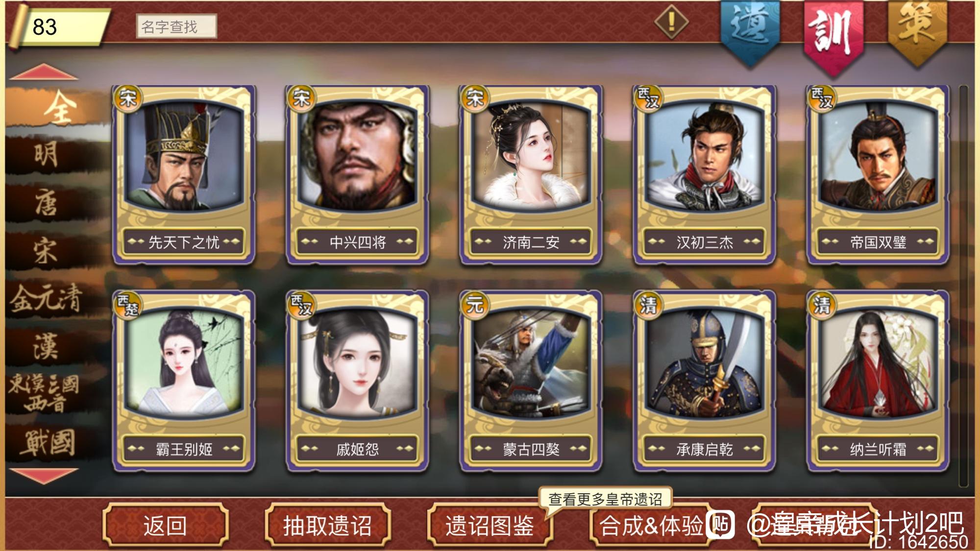Switch to the 唐 dynasty filter

coord(47,203)
